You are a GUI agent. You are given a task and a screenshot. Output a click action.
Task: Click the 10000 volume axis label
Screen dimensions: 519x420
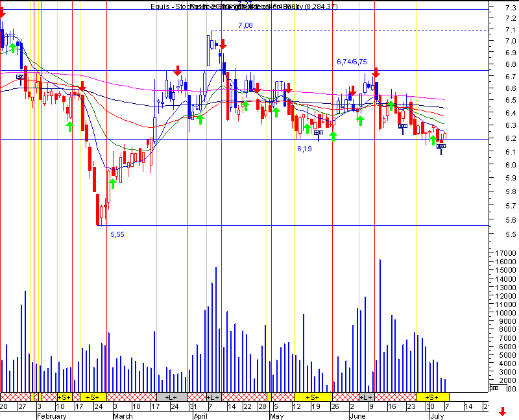click(x=505, y=313)
